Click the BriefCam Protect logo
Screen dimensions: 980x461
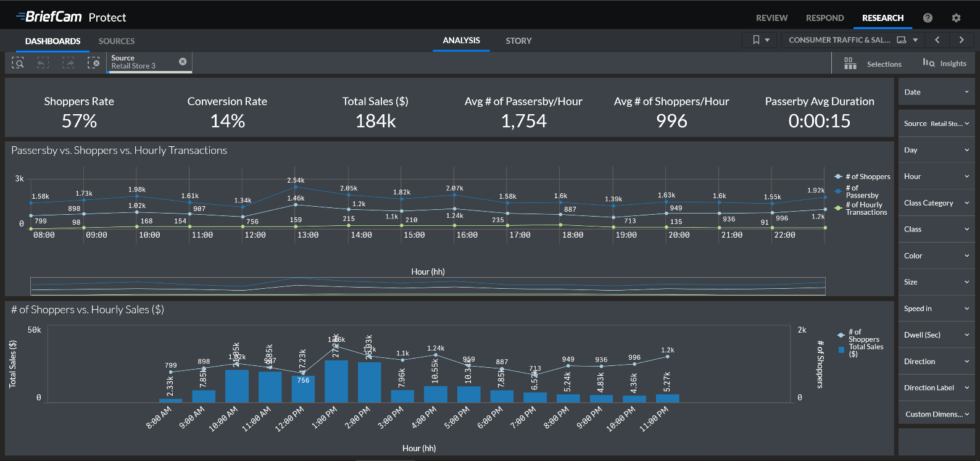[x=70, y=17]
